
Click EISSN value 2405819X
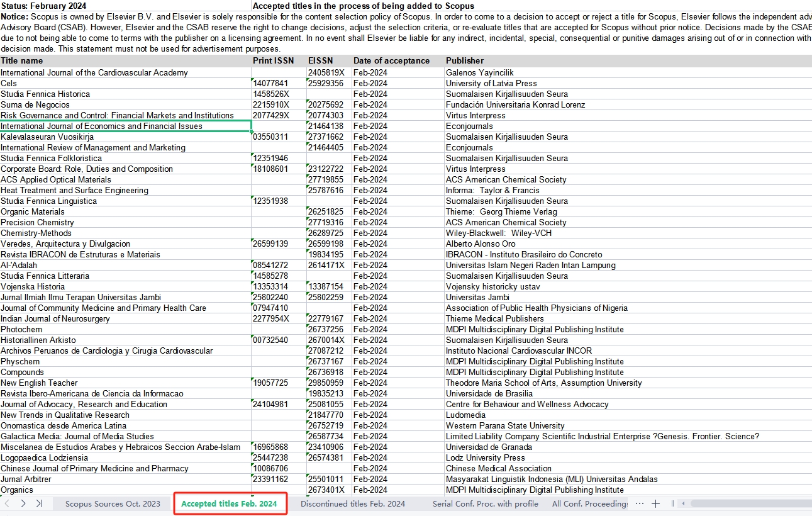[x=330, y=72]
